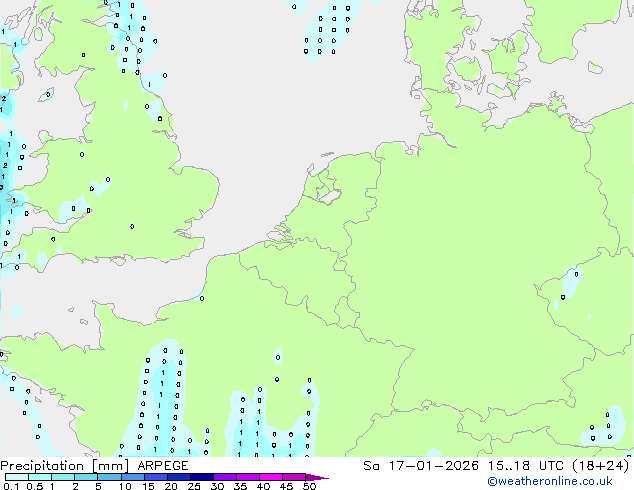Viewport: 634px width, 490px height.
Task: Click the '15..18 UTC' time range text
Action: tap(525, 466)
